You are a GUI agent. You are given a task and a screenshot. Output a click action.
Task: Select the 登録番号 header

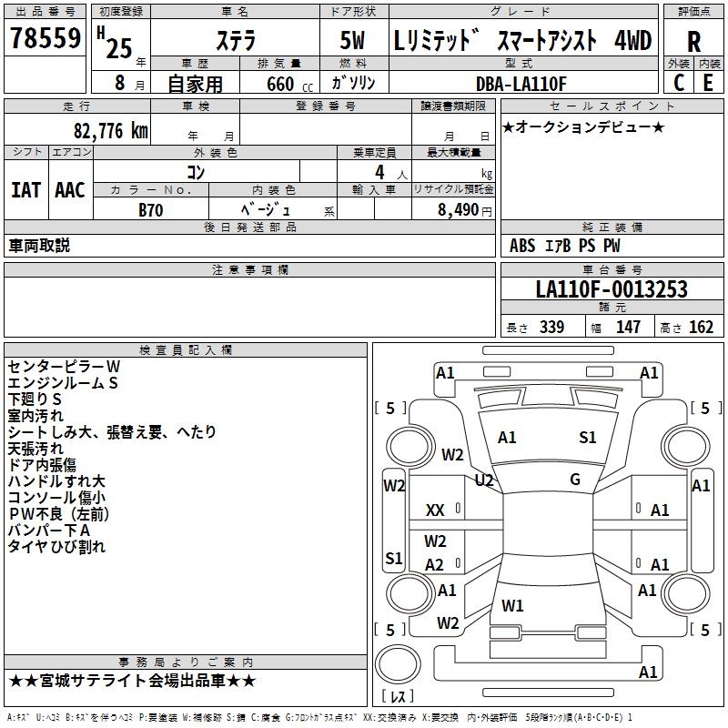[x=326, y=106]
